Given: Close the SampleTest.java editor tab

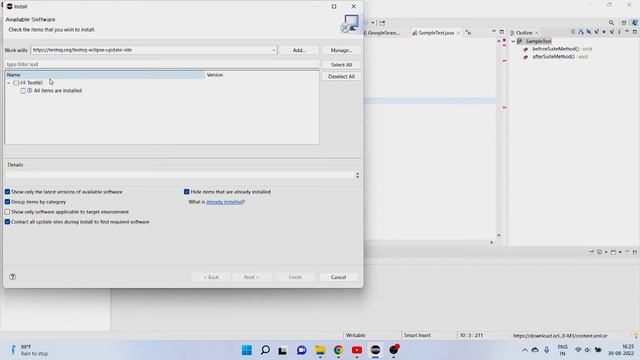Looking at the screenshot, I should pos(458,33).
